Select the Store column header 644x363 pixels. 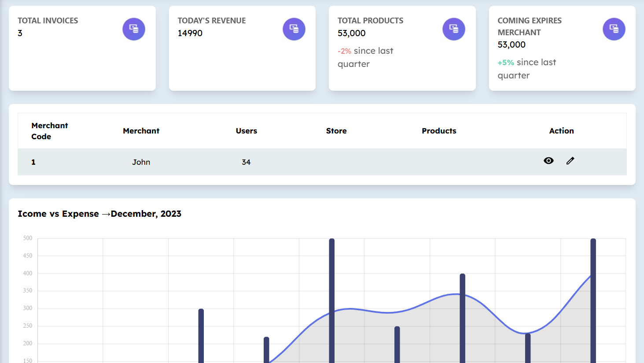click(336, 131)
